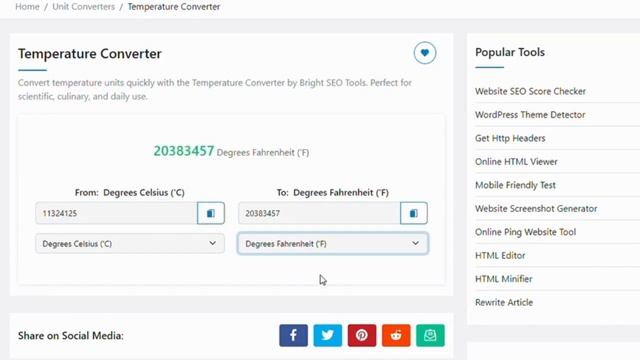
Task: Open Website Screenshot Generator
Action: [x=536, y=209]
